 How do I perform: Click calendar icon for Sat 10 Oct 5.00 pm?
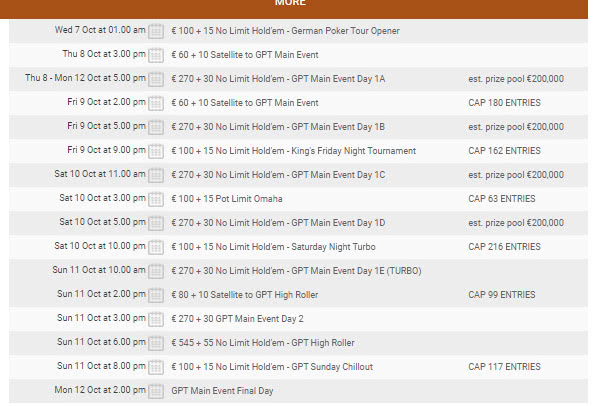tap(156, 223)
